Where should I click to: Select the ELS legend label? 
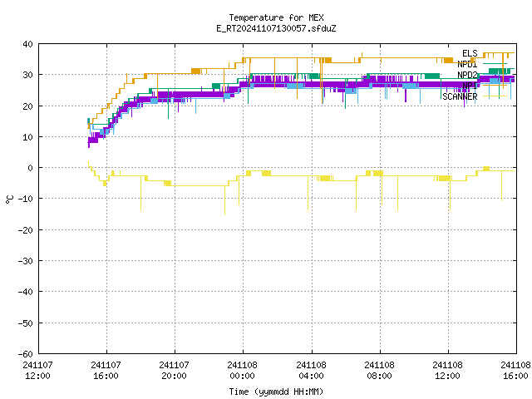470,53
